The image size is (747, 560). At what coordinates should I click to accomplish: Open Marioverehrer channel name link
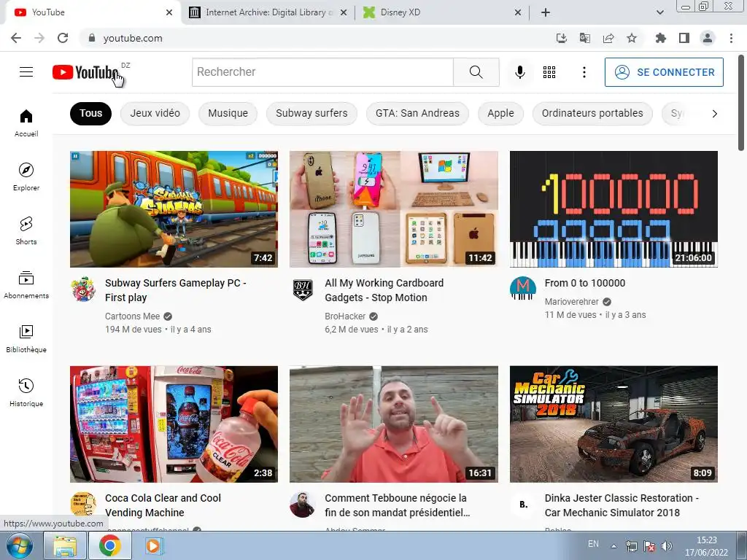[x=572, y=301]
